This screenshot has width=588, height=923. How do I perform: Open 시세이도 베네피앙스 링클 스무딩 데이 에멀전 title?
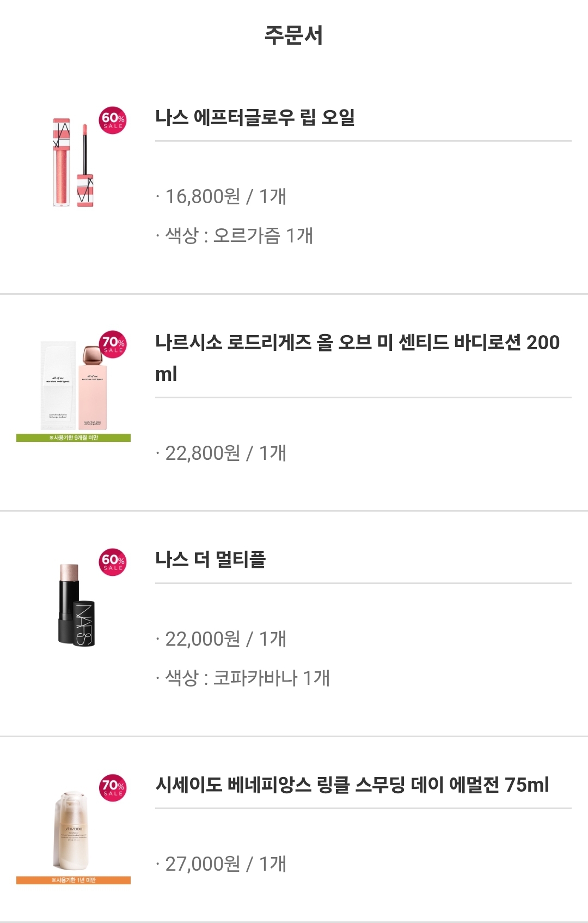pos(352,785)
